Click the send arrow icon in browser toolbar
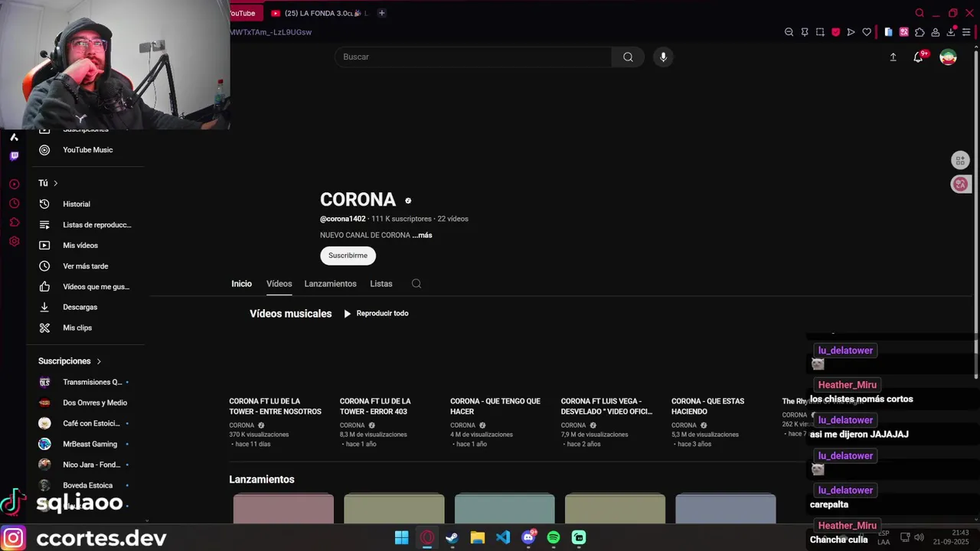980x551 pixels. click(x=851, y=32)
